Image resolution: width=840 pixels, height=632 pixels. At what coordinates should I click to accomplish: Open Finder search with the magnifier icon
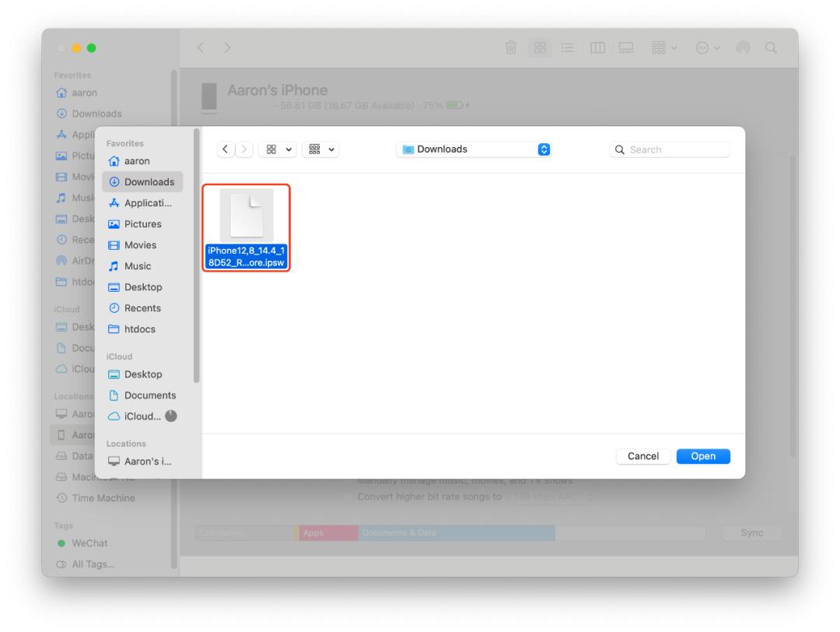(x=771, y=47)
